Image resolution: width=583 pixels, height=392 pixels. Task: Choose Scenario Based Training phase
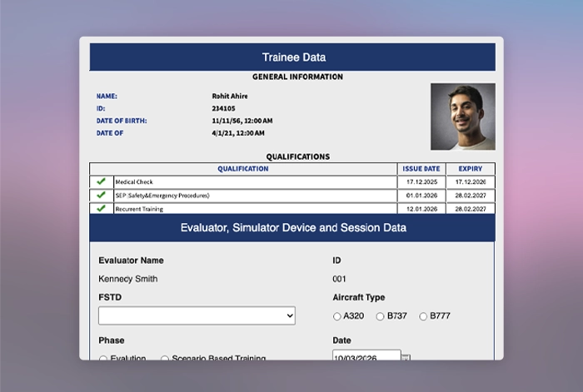165,357
